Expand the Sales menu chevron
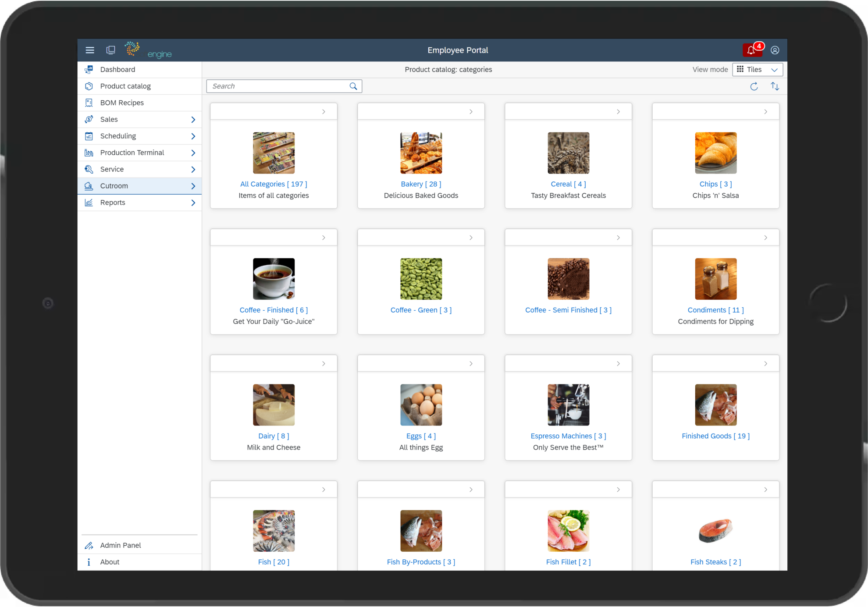Image resolution: width=868 pixels, height=607 pixels. point(193,120)
